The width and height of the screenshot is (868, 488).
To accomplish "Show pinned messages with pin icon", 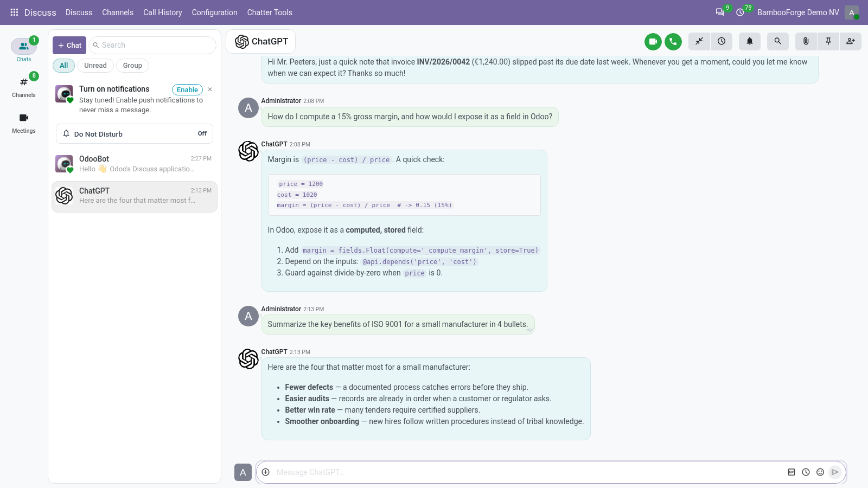I will pos(828,41).
